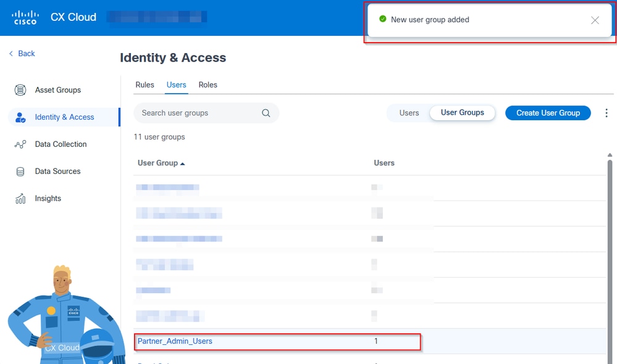Click the Create User Group button
617x364 pixels.
point(548,113)
